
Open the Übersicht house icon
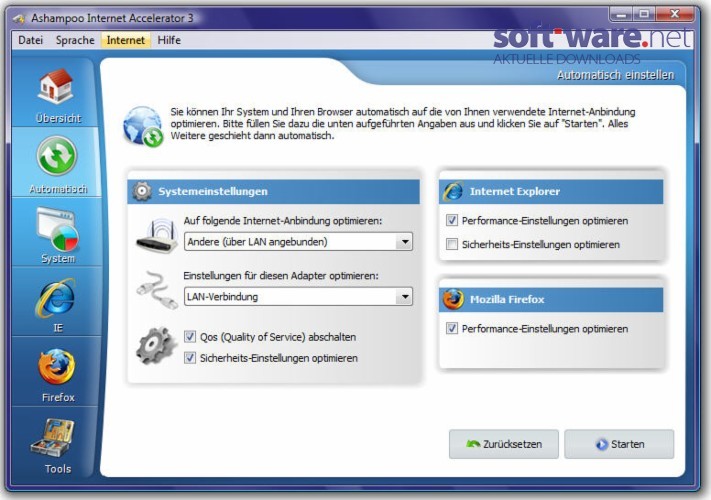56,86
